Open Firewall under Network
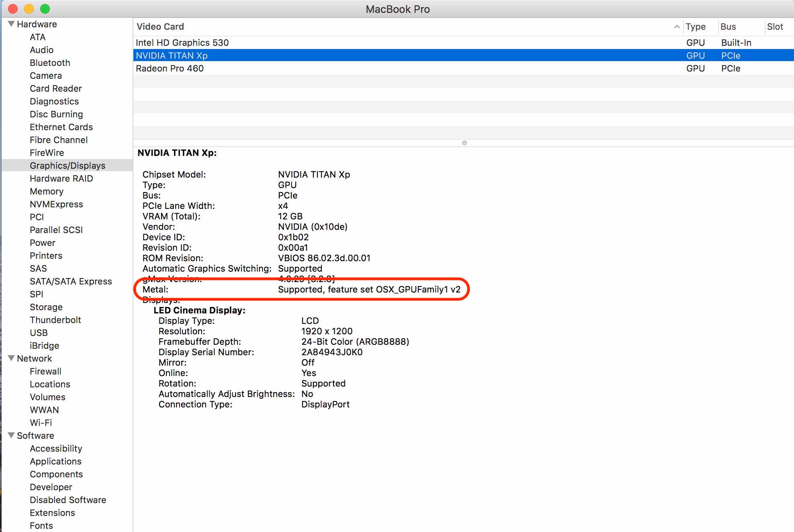 (45, 371)
